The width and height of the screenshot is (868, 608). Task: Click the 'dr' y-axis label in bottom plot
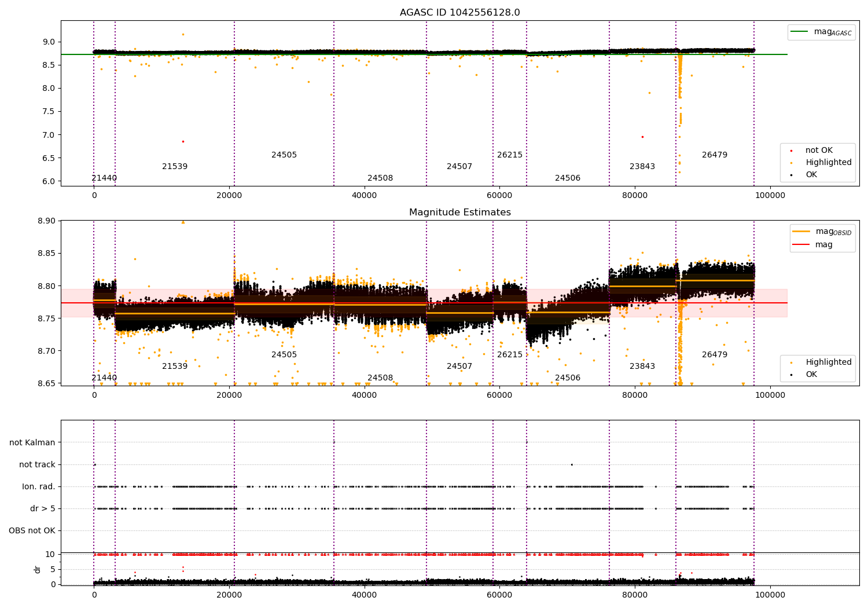38,569
